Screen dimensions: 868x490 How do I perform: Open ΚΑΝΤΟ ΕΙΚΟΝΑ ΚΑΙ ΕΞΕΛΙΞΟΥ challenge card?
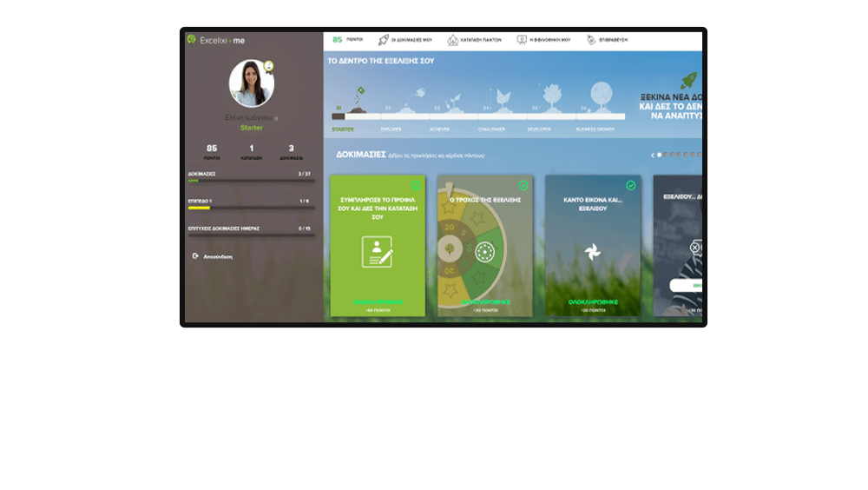point(593,246)
